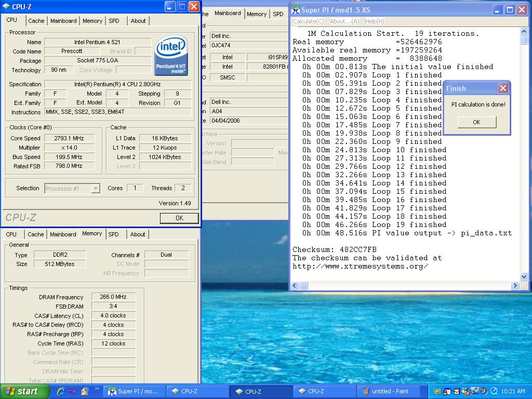Click the 'Loop 19 finished' line
Screen dimensions: 532x399
(x=409, y=224)
